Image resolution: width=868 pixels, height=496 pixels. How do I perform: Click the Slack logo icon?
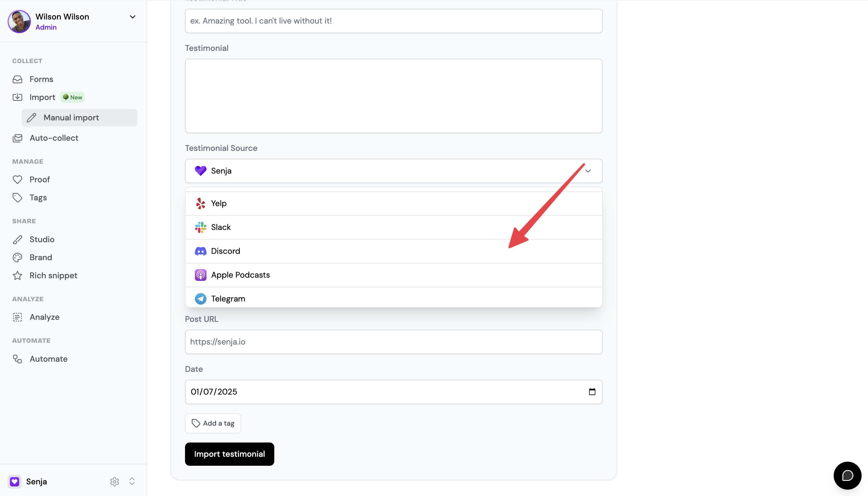[200, 227]
